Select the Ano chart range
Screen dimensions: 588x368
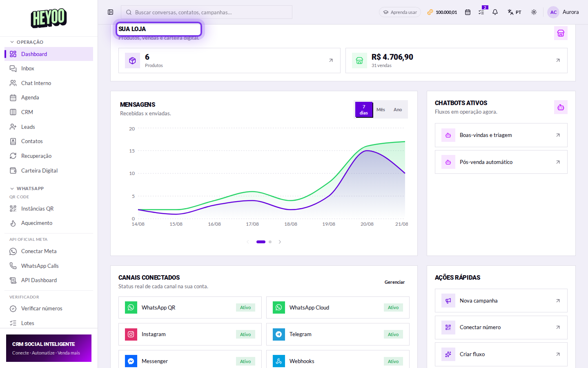click(x=398, y=110)
